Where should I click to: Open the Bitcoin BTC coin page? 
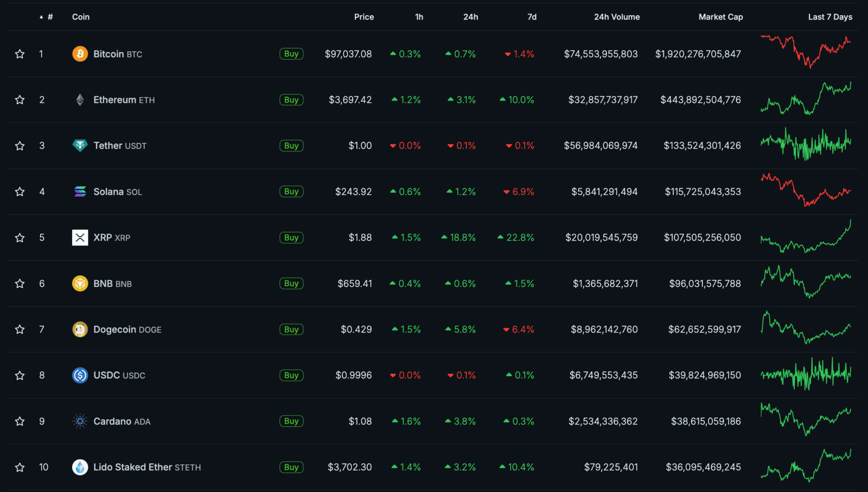point(118,54)
